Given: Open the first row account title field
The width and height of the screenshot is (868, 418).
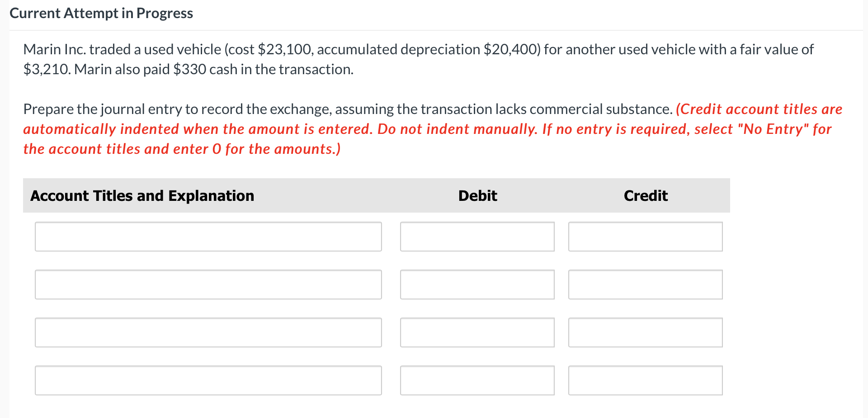Looking at the screenshot, I should point(208,236).
